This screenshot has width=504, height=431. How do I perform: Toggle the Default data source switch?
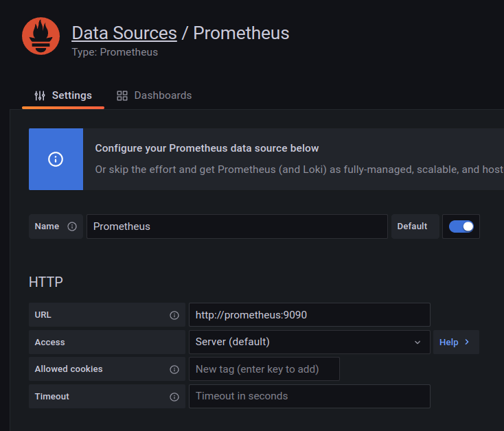click(461, 226)
